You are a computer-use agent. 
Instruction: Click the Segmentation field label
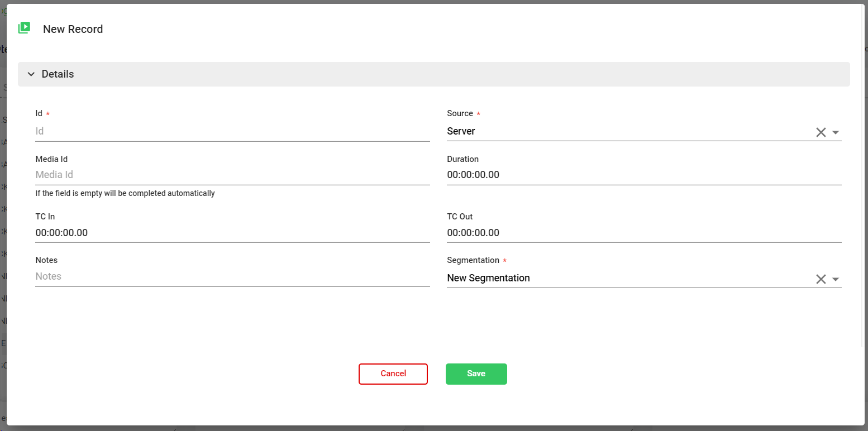(473, 260)
